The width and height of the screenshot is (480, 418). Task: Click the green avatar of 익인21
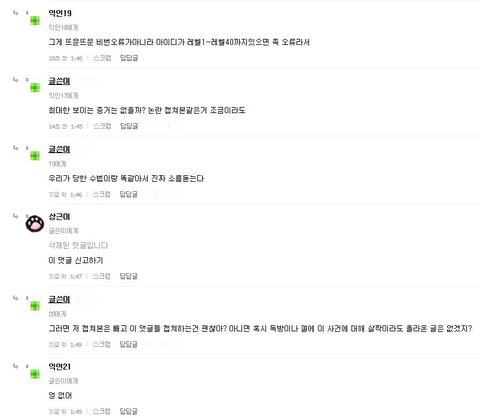tap(35, 374)
